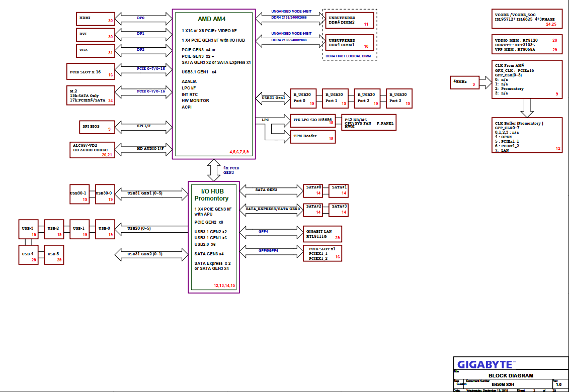Click the SATA#0 block
The image size is (569, 392).
(x=313, y=191)
